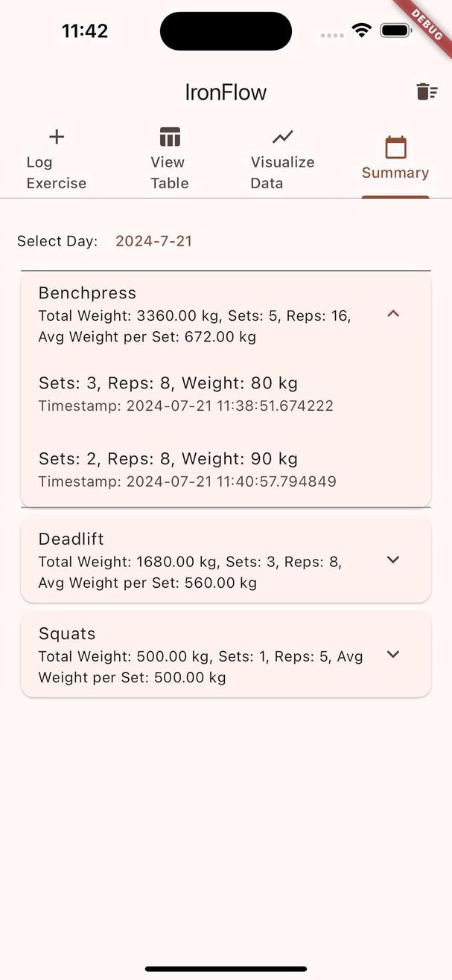
Task: Collapse the Benchpress card chevron
Action: pyautogui.click(x=393, y=314)
